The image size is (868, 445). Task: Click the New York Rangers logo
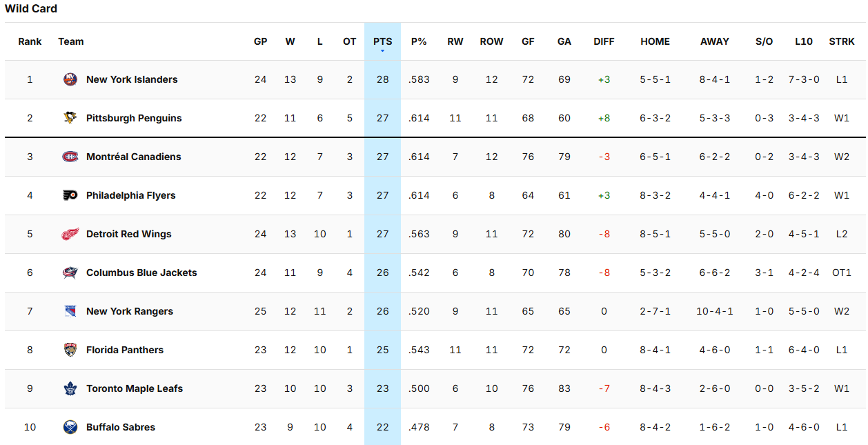pyautogui.click(x=70, y=311)
